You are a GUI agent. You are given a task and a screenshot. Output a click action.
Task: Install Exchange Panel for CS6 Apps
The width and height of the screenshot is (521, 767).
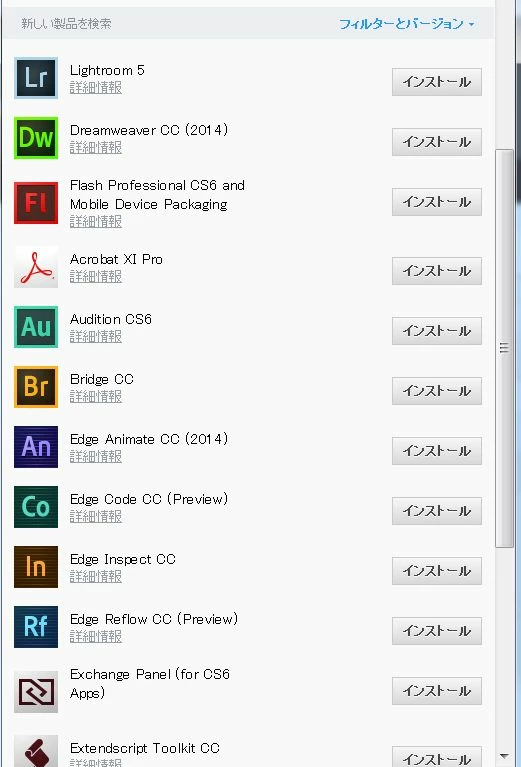(437, 691)
